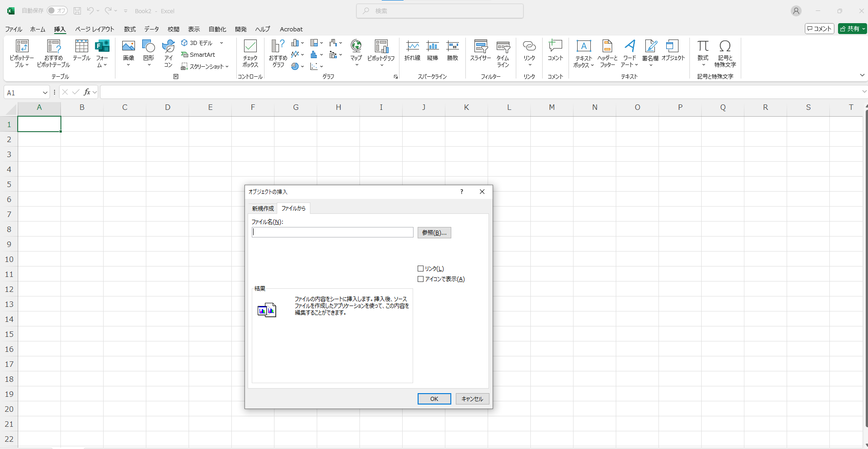The width and height of the screenshot is (868, 449).
Task: Switch to the 新規作成 tab
Action: pos(263,208)
